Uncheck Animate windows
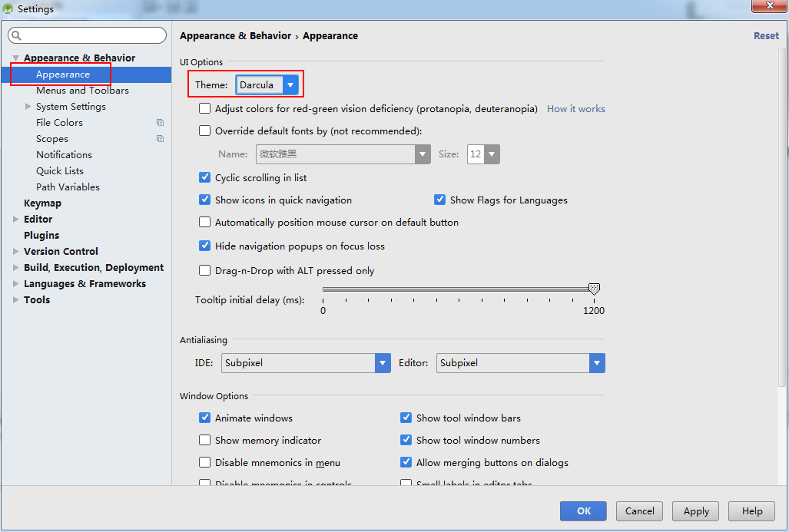Screen dimensions: 789x532 205,418
